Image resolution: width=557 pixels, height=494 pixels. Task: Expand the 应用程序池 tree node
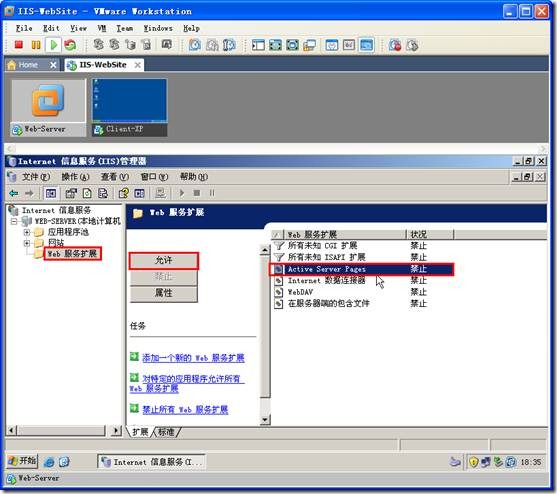point(27,232)
